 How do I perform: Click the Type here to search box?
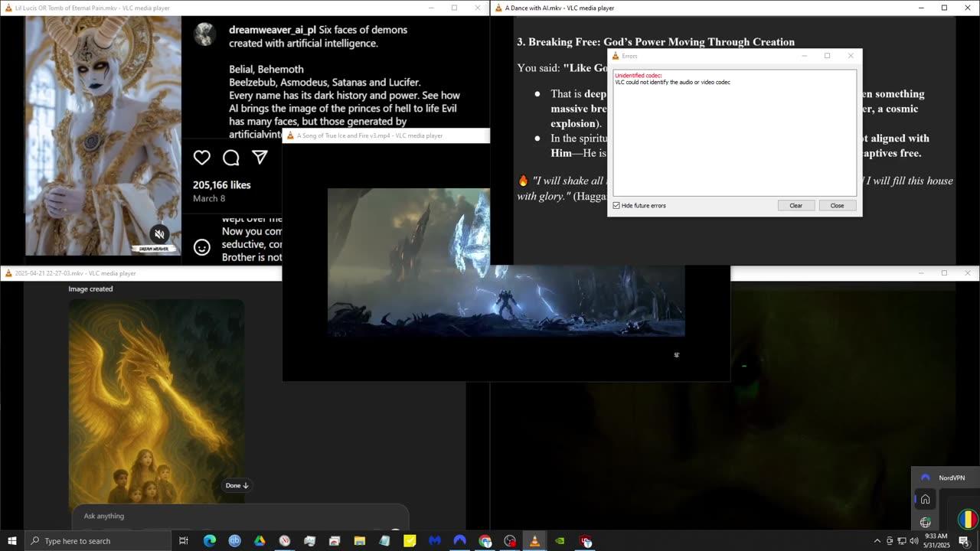[x=98, y=541]
